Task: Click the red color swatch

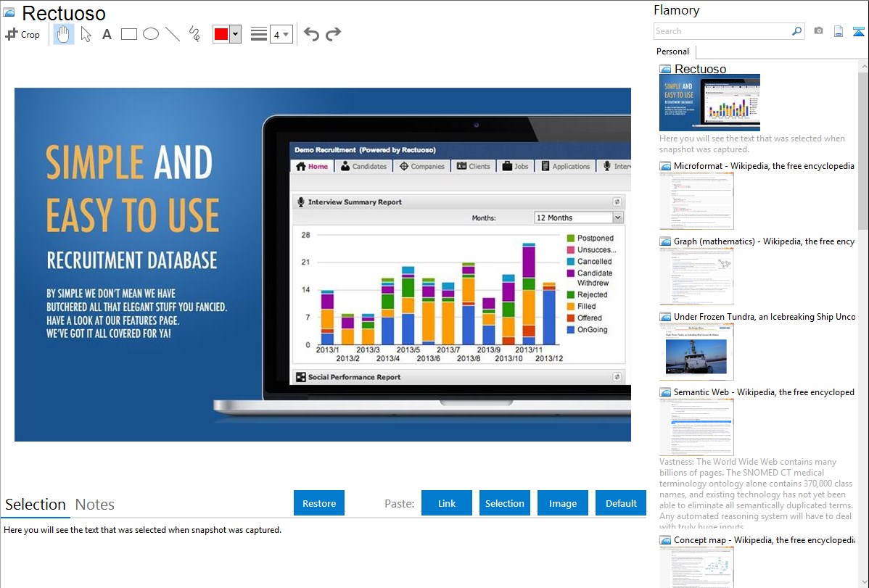Action: [x=221, y=34]
